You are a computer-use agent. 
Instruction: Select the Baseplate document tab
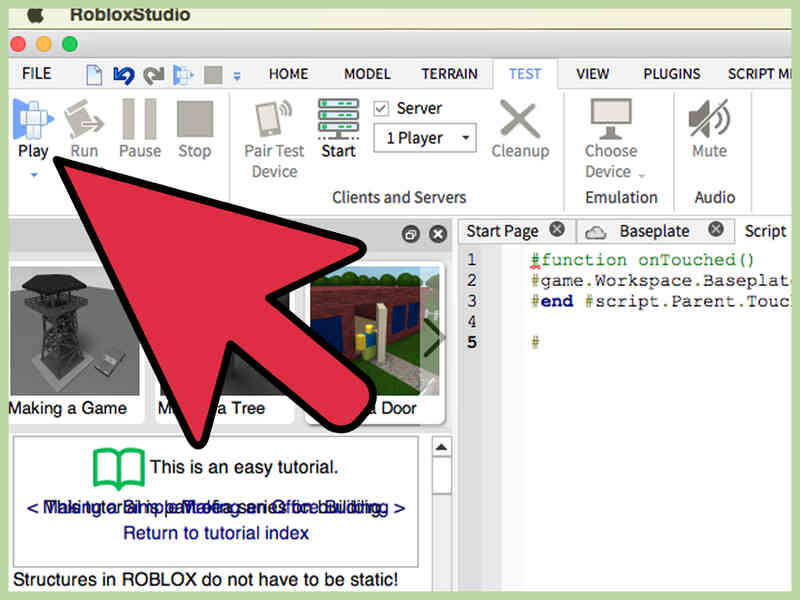click(654, 231)
